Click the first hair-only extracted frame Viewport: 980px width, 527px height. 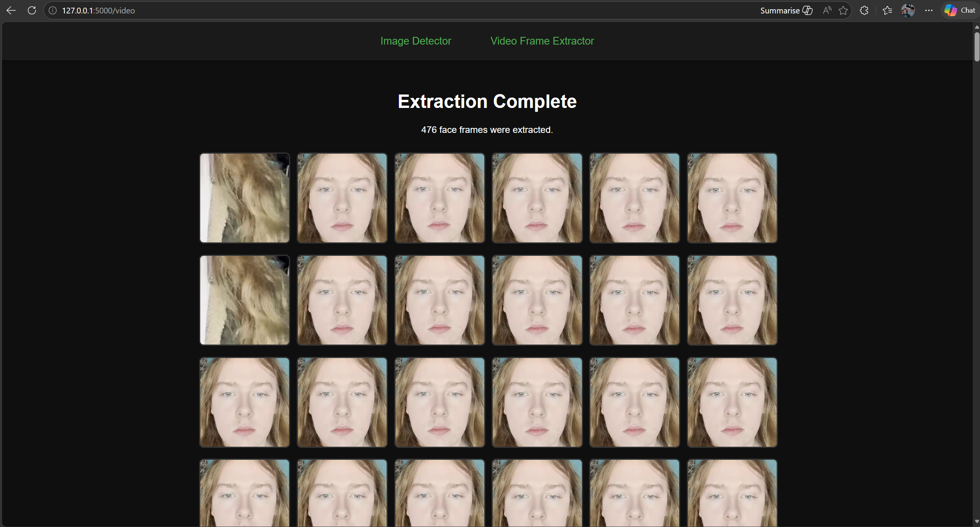click(x=244, y=197)
